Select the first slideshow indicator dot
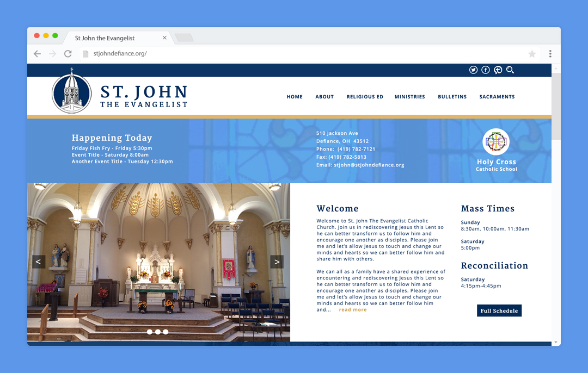This screenshot has height=373, width=588. [150, 332]
